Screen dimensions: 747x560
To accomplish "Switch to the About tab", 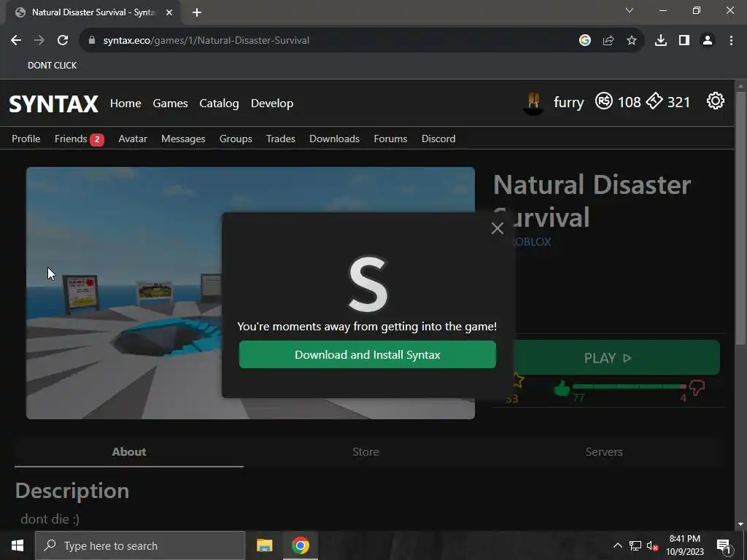I will [129, 452].
